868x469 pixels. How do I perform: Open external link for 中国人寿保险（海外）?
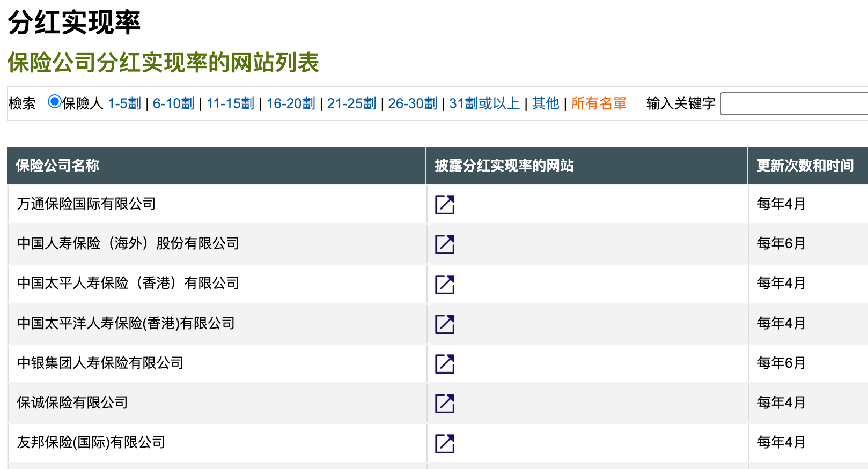pyautogui.click(x=445, y=244)
